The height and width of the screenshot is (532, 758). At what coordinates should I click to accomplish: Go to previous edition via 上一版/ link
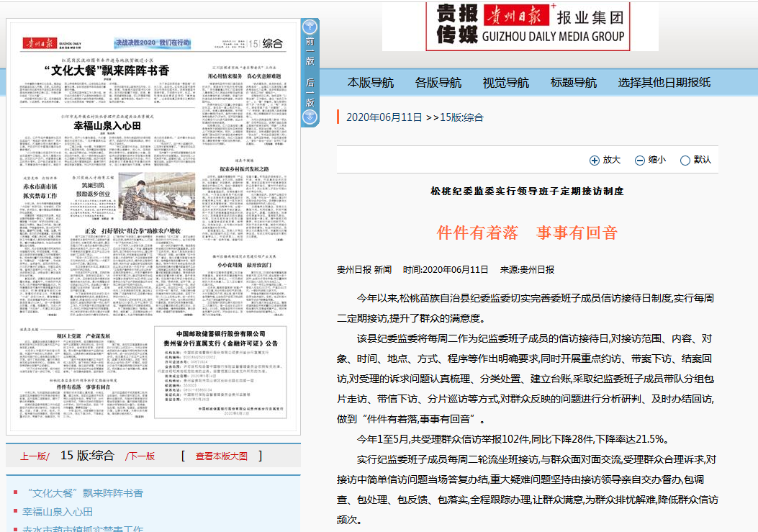(35, 456)
